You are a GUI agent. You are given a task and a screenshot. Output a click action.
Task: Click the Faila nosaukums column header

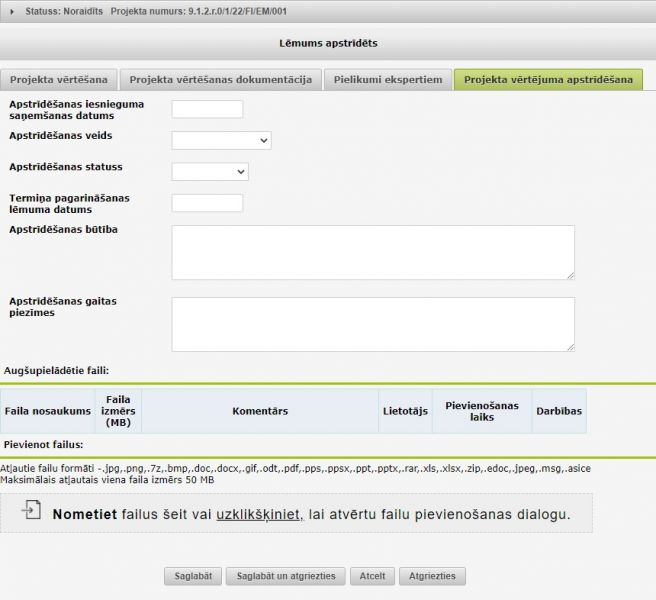tap(48, 411)
